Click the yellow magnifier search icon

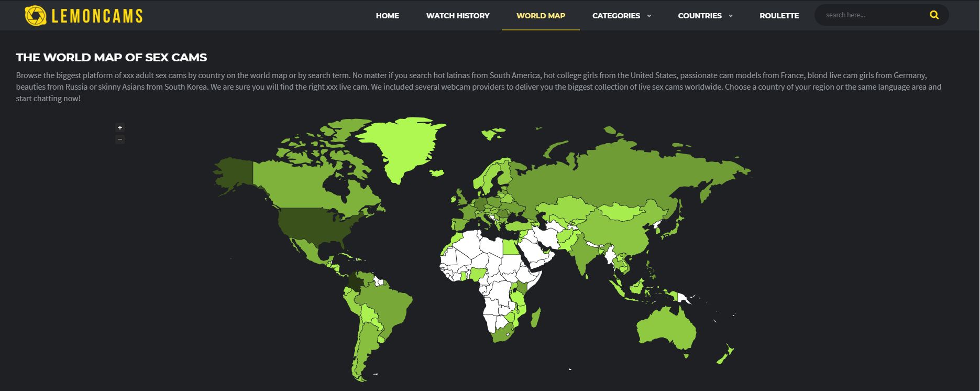tap(934, 15)
